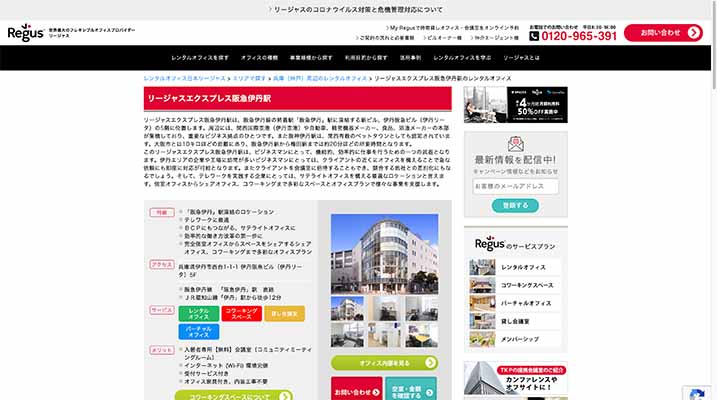
Task: Click the email address input field
Action: pyautogui.click(x=515, y=187)
